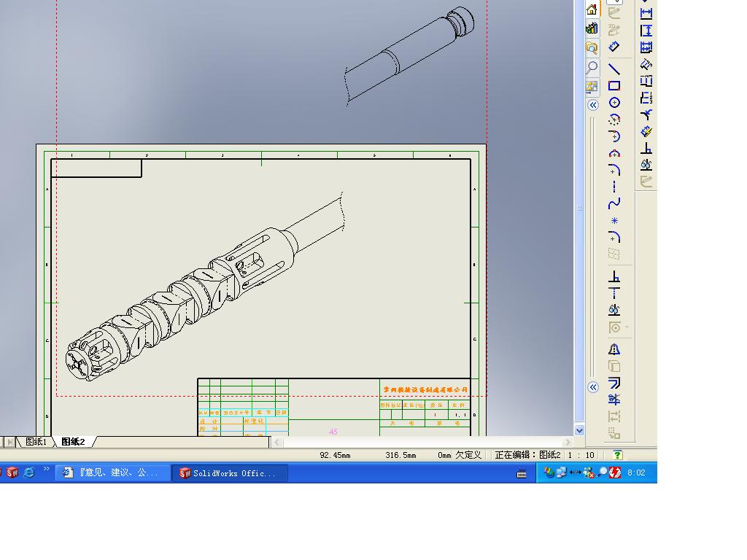This screenshot has width=747, height=560.
Task: Switch to SolidWorks Offic... taskbar button
Action: point(228,472)
